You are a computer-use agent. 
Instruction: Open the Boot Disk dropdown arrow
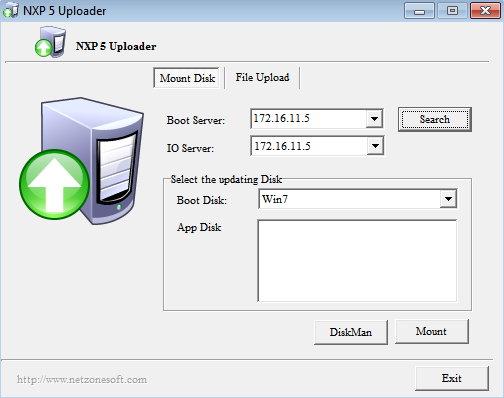click(448, 199)
